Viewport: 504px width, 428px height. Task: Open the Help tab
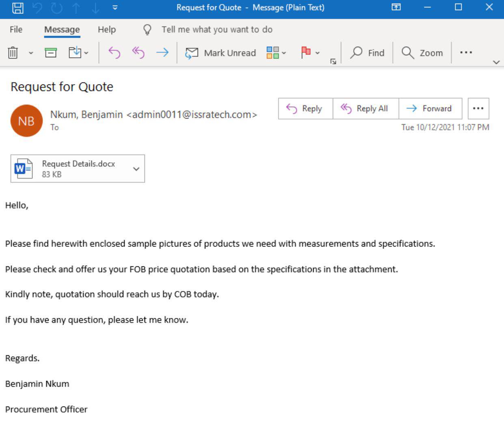point(107,30)
